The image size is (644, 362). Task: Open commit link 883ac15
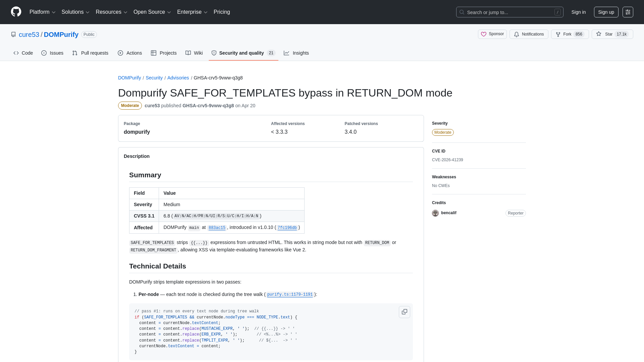click(217, 228)
